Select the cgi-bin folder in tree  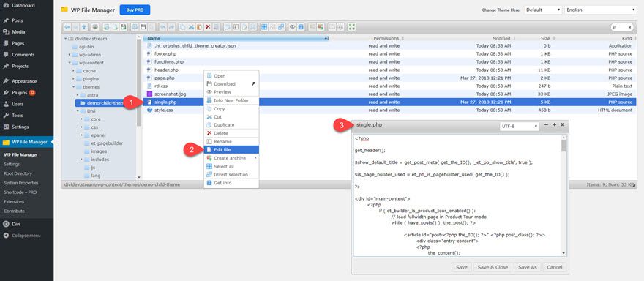coord(83,47)
